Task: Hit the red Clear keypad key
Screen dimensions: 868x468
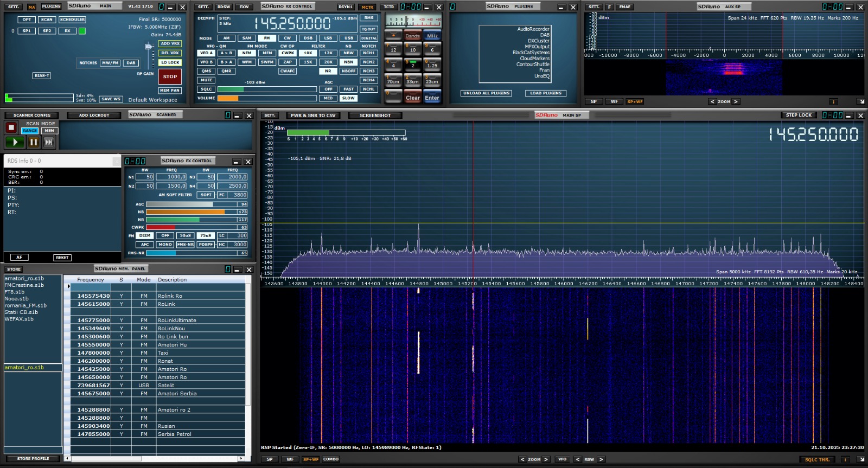Action: click(x=413, y=98)
